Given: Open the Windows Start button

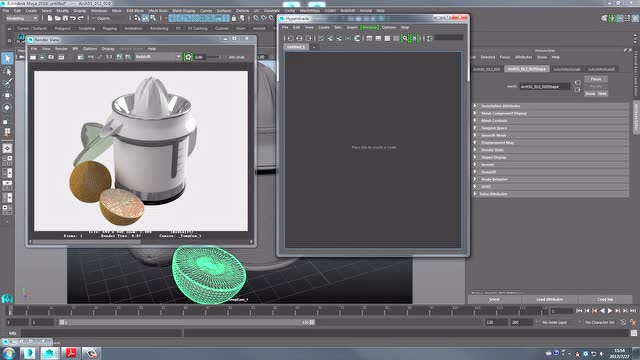Looking at the screenshot, I should (x=9, y=353).
